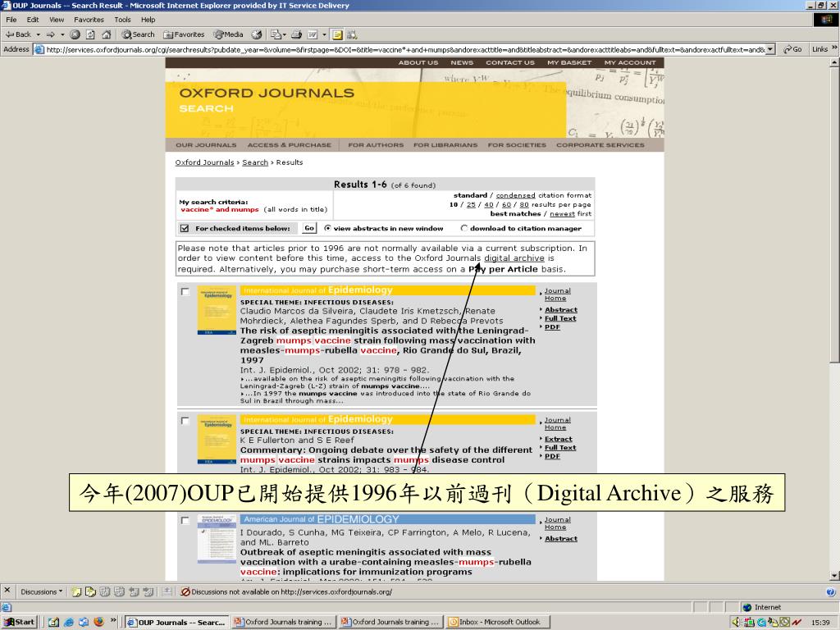Open the File menu
Image resolution: width=840 pixels, height=630 pixels.
pyautogui.click(x=11, y=20)
